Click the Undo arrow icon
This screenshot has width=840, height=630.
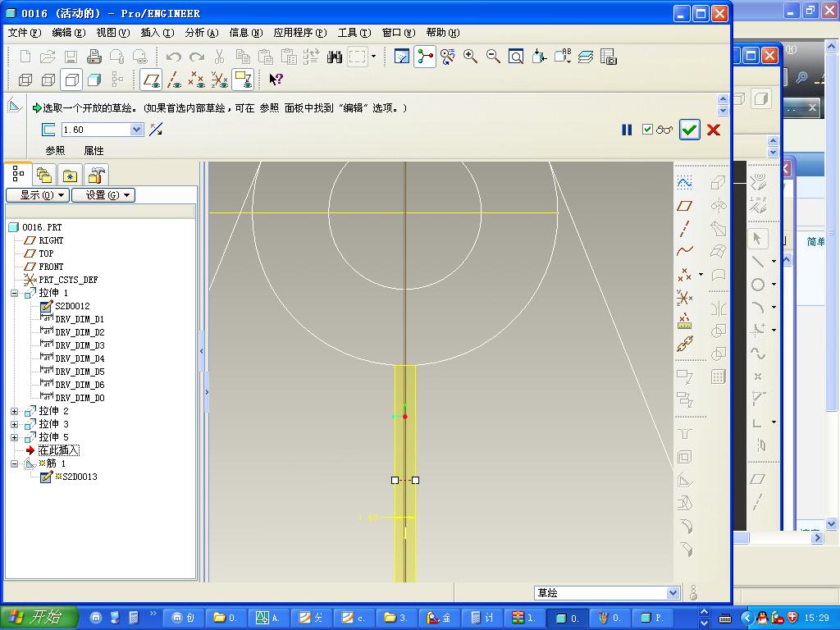coord(173,57)
